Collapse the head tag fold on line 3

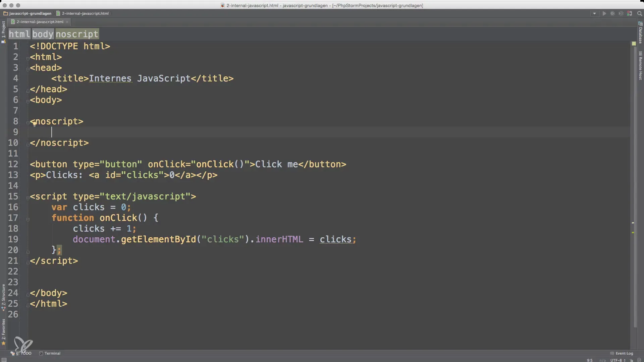[x=28, y=69]
